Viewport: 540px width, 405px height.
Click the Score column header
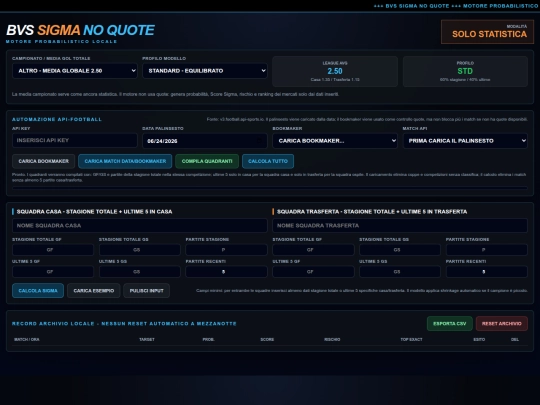tap(267, 340)
